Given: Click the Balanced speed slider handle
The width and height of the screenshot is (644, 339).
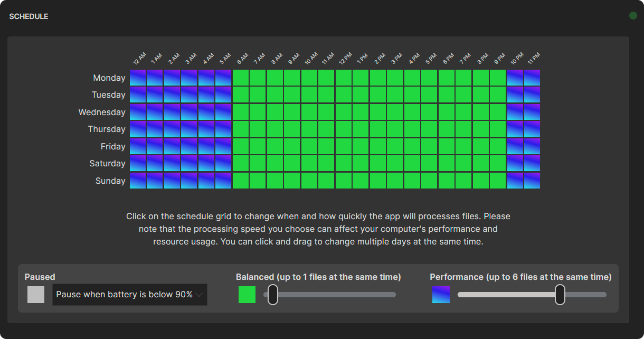Looking at the screenshot, I should pyautogui.click(x=273, y=295).
